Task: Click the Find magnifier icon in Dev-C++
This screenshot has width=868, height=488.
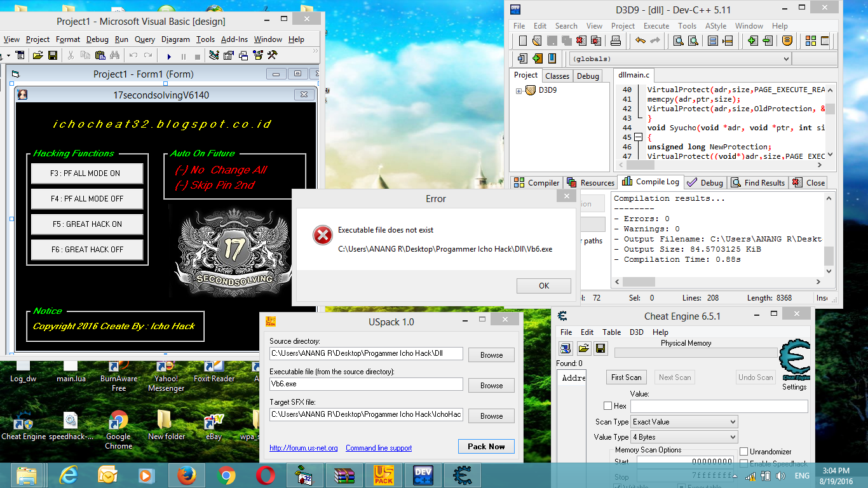Action: point(678,41)
